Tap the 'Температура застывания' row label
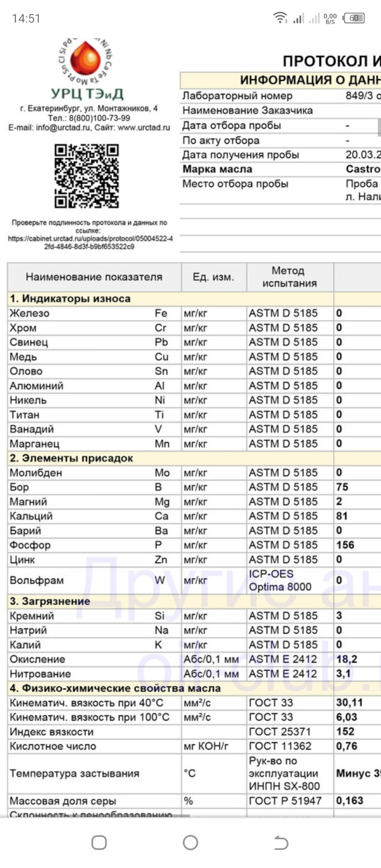The image size is (381, 868). click(75, 774)
